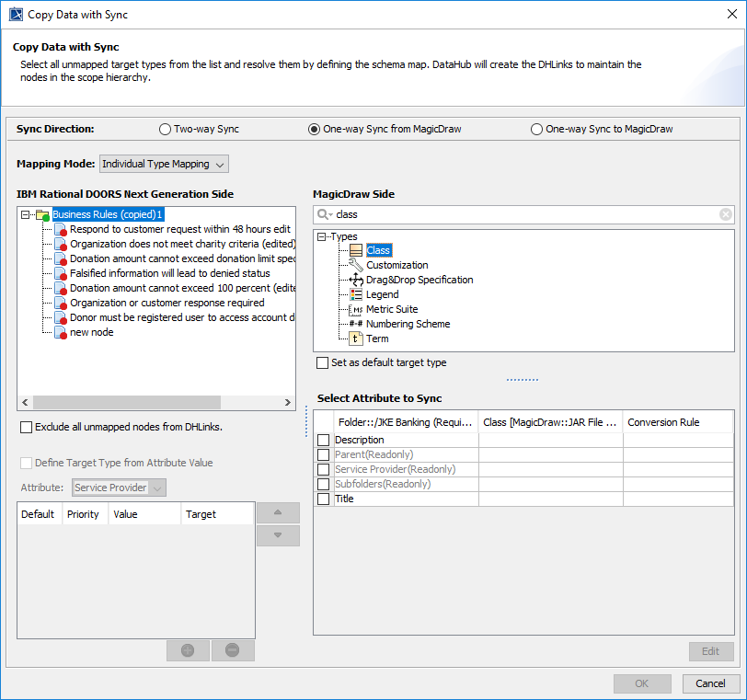Select Two-way Sync radio button
The height and width of the screenshot is (700, 747).
coord(166,130)
